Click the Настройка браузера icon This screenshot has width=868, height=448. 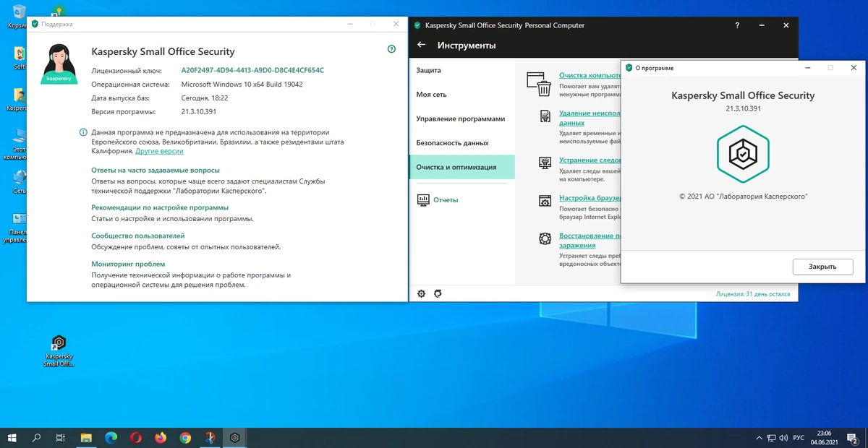click(x=545, y=202)
